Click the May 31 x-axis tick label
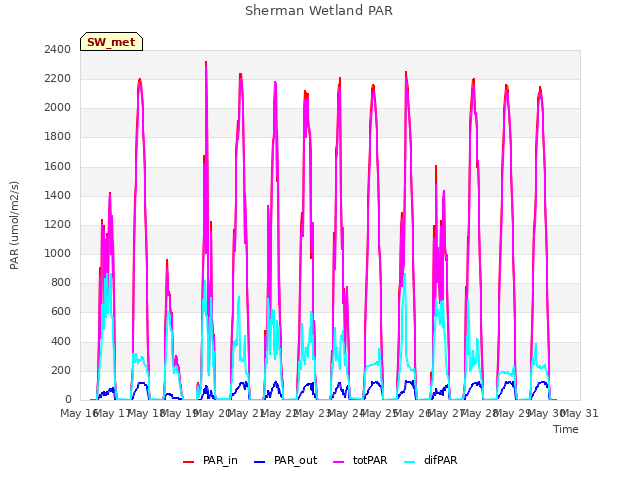This screenshot has height=480, width=640. pos(580,413)
